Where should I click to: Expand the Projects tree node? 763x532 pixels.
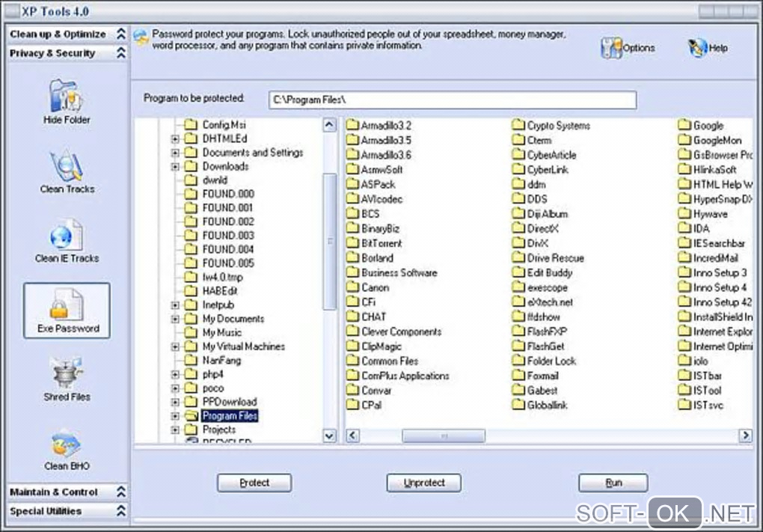click(x=175, y=429)
